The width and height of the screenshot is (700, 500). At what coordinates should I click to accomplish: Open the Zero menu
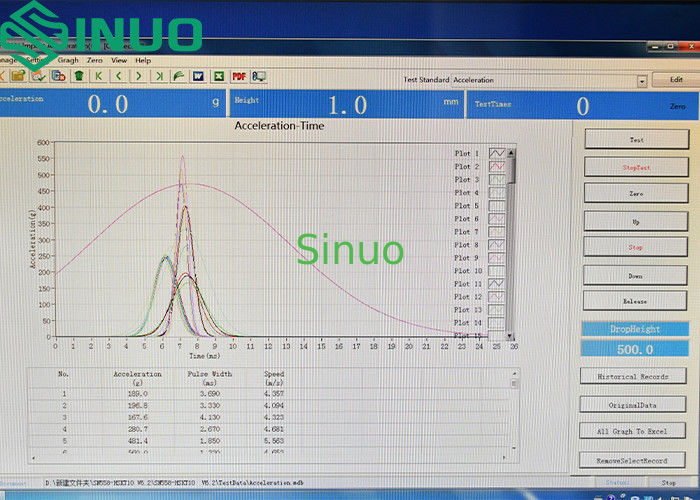94,60
